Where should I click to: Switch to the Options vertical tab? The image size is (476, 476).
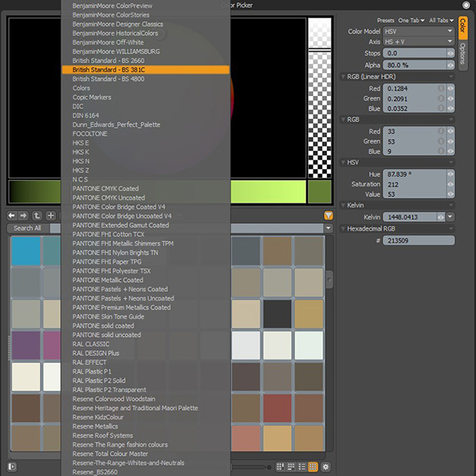[463, 56]
